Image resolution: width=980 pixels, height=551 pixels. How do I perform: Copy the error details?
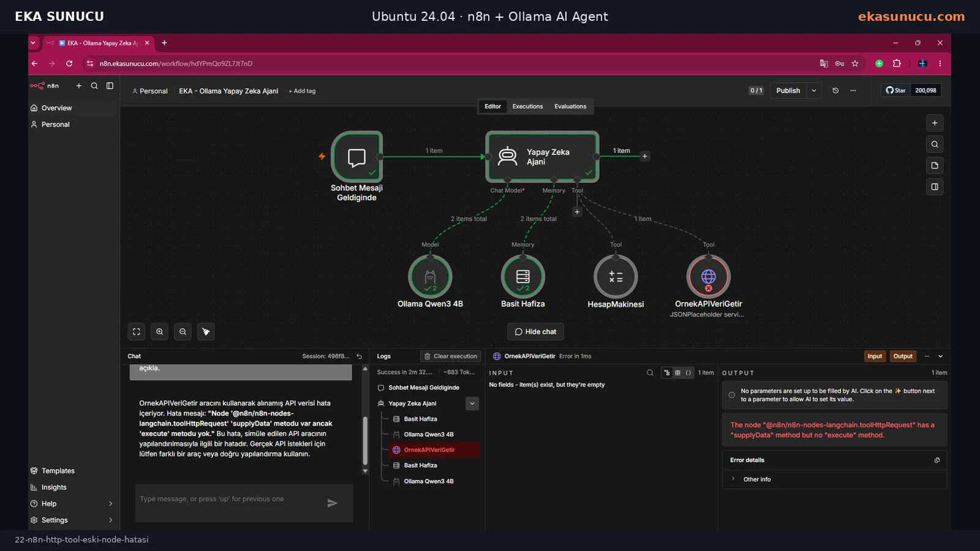pyautogui.click(x=937, y=460)
